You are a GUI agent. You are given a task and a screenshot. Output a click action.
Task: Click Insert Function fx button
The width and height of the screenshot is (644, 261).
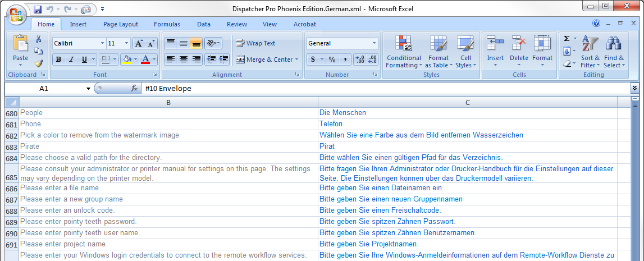(x=134, y=88)
